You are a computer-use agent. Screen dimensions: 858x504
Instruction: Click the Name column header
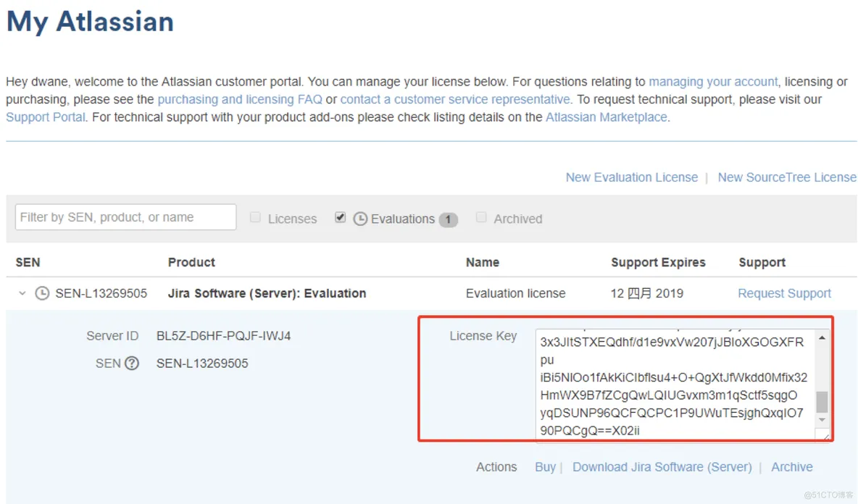click(483, 262)
